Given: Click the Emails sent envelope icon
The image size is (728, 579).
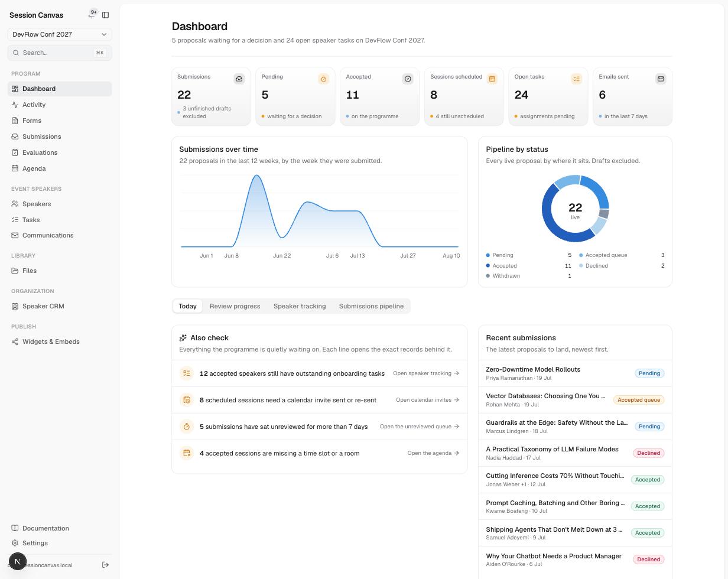Looking at the screenshot, I should click(661, 79).
